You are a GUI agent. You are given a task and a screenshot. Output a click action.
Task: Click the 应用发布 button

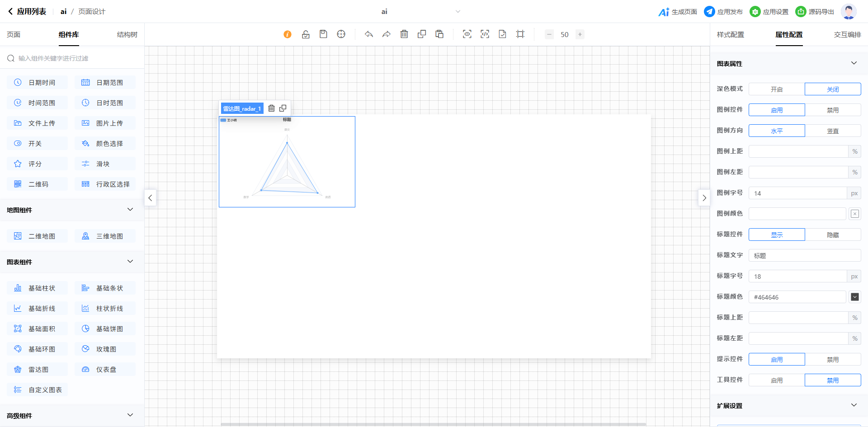[x=723, y=12]
